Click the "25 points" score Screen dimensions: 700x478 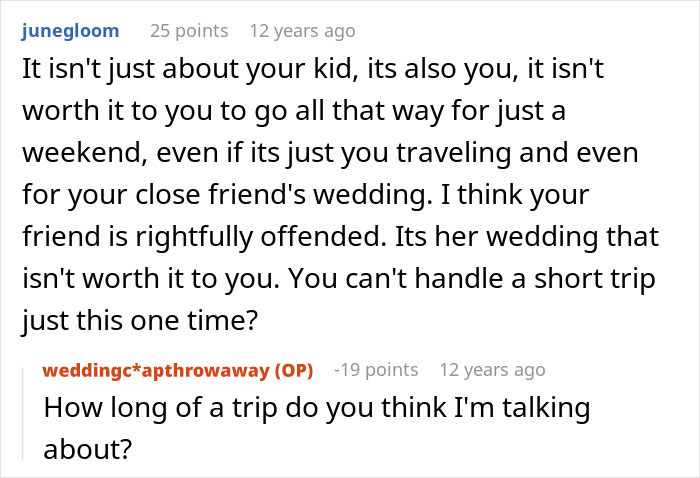point(189,30)
